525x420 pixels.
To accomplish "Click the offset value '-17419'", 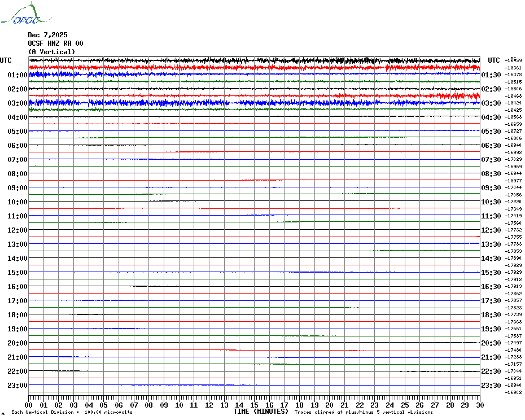I will point(513,216).
